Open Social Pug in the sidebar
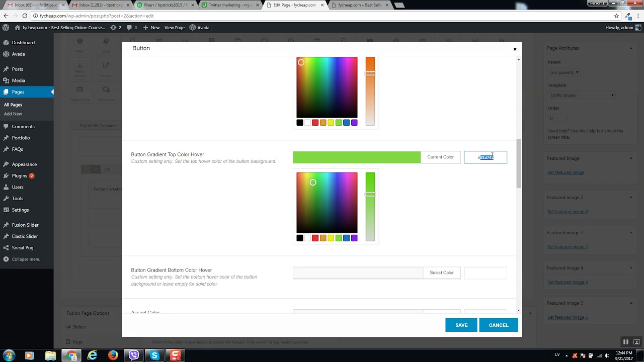Viewport: 644px width, 362px height. [x=22, y=248]
